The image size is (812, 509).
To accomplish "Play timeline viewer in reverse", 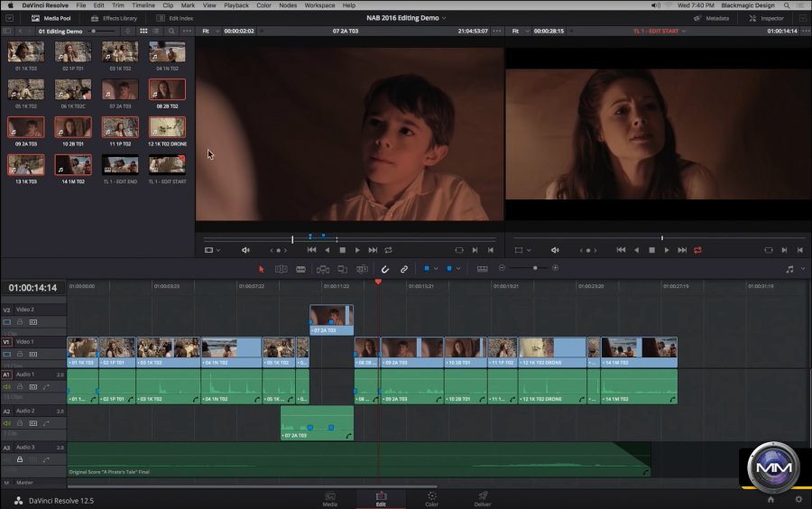I will tap(636, 250).
